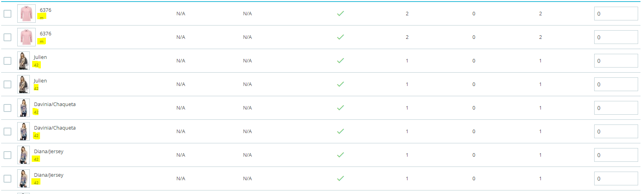Open the second Diana/Jersey product name
644x194 pixels.
coord(49,175)
